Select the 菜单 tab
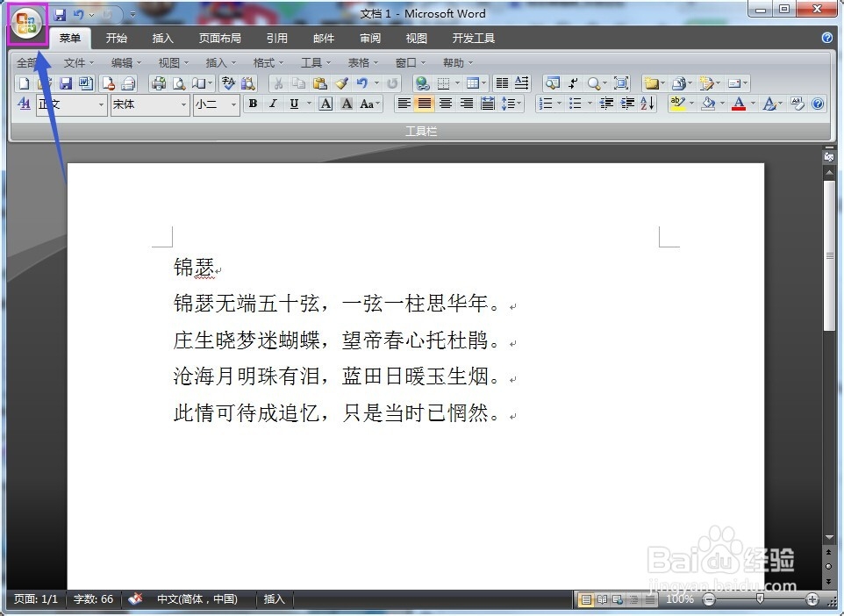The image size is (844, 616). click(x=70, y=39)
